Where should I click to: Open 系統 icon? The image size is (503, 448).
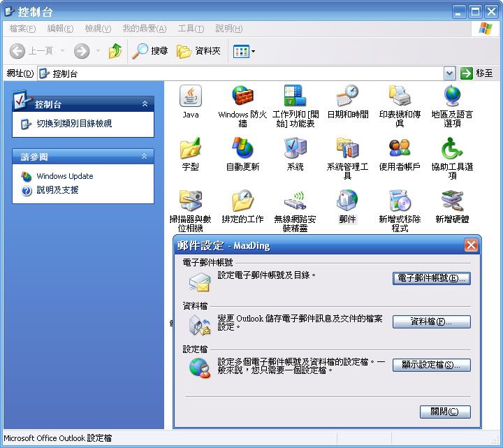click(x=295, y=148)
